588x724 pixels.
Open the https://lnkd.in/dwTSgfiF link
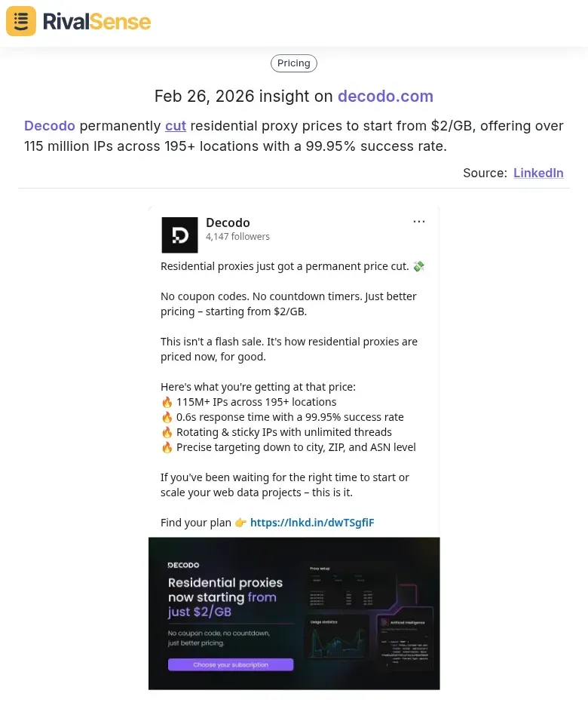pyautogui.click(x=312, y=522)
